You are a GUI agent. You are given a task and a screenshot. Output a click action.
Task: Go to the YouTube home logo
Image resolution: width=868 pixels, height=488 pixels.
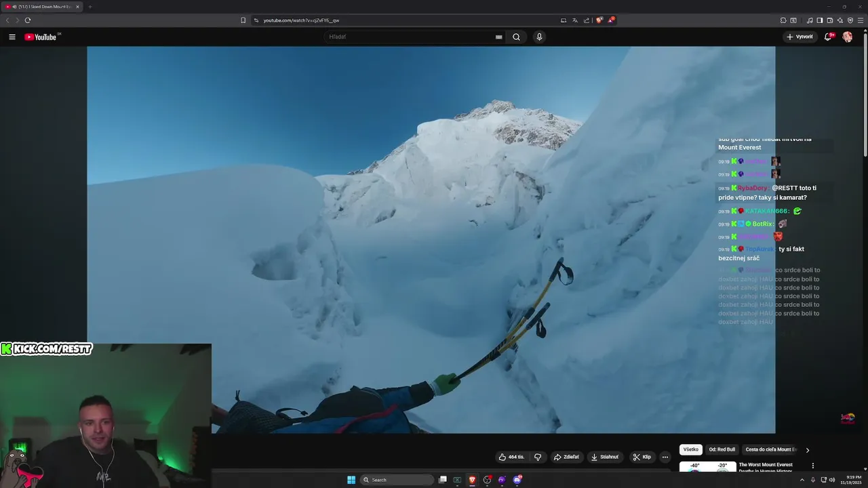42,37
